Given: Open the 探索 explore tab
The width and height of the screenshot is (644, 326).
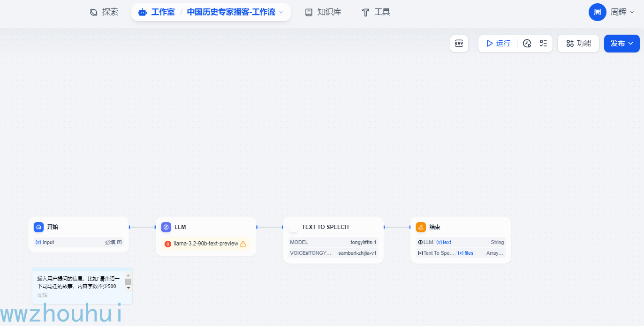Looking at the screenshot, I should [104, 12].
